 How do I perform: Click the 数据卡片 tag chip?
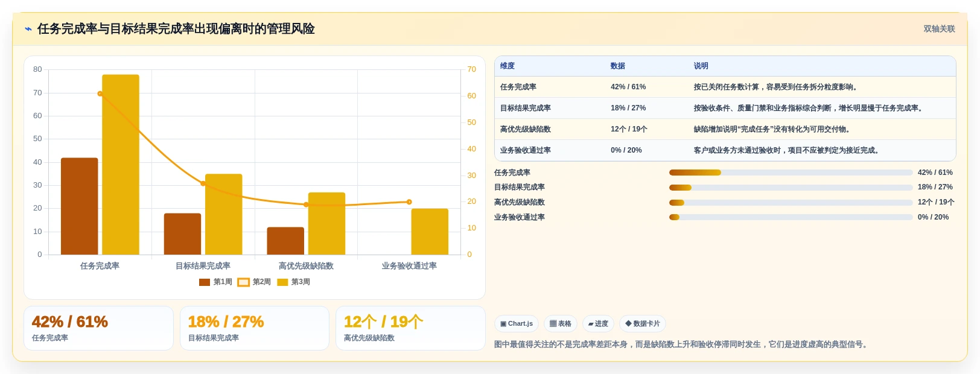point(643,324)
